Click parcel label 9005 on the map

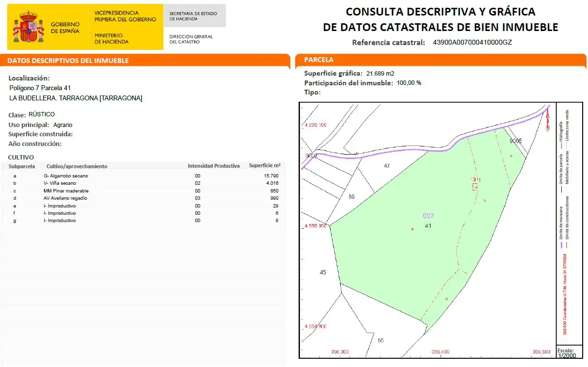[x=516, y=141]
